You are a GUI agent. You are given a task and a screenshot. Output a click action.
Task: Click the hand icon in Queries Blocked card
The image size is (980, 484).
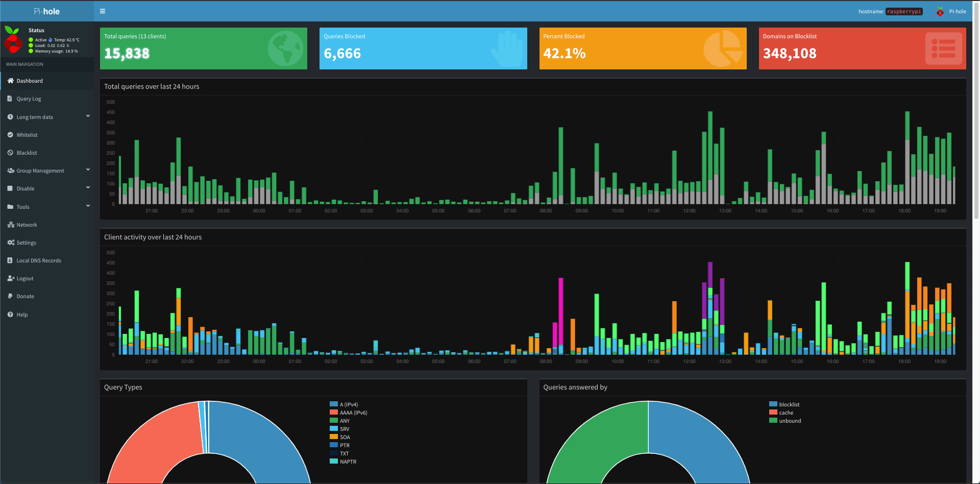pyautogui.click(x=507, y=49)
